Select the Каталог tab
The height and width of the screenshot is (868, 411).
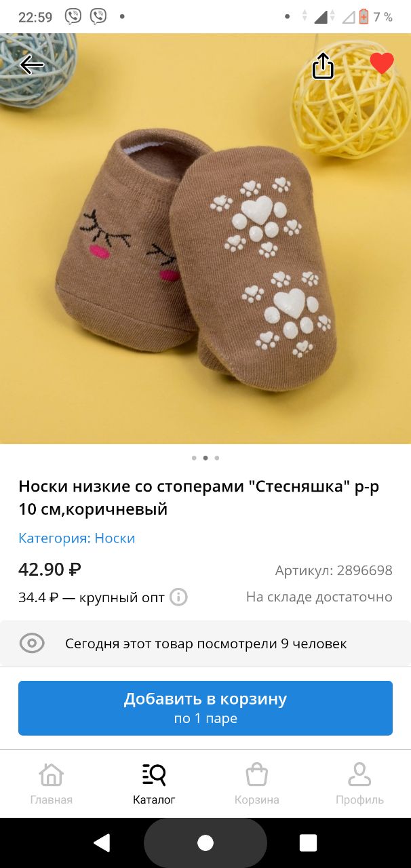pyautogui.click(x=154, y=784)
